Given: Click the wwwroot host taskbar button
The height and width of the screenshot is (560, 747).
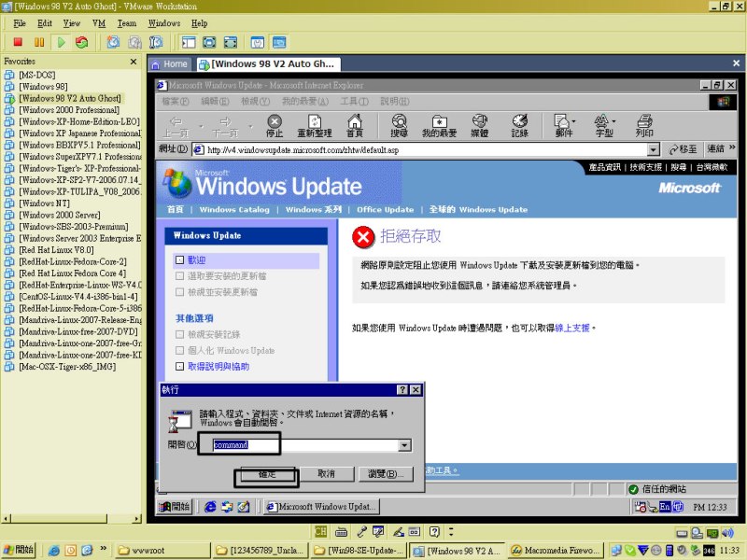Looking at the screenshot, I should pyautogui.click(x=162, y=551).
